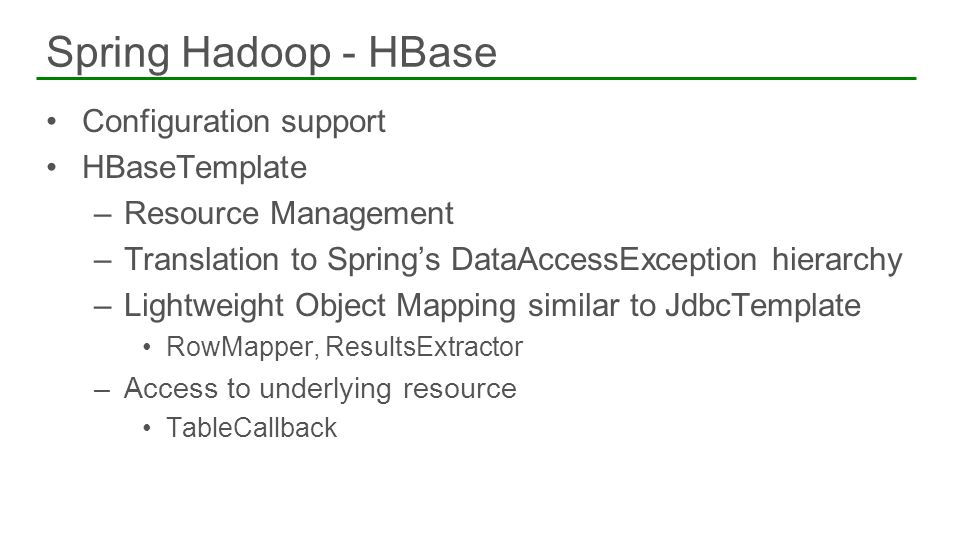This screenshot has width=960, height=540.
Task: Click the green horizontal rule under the title
Action: coord(476,78)
